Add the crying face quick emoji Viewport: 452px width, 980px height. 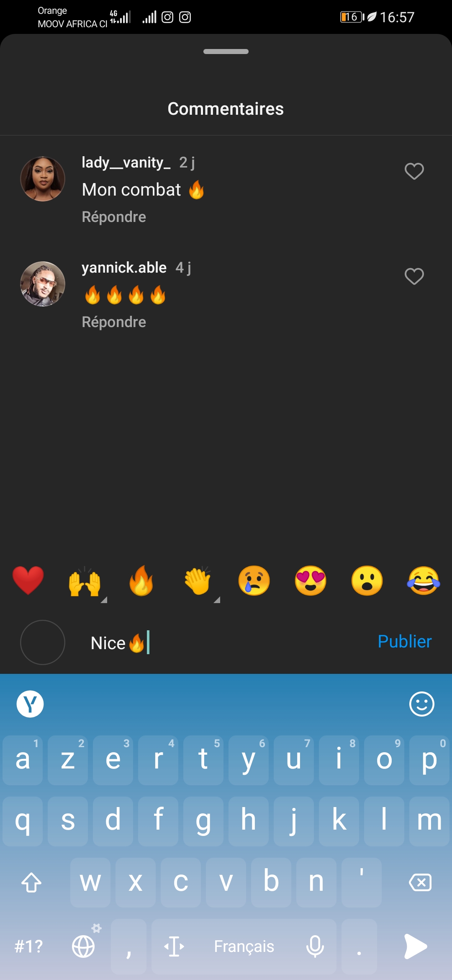pos(254,580)
